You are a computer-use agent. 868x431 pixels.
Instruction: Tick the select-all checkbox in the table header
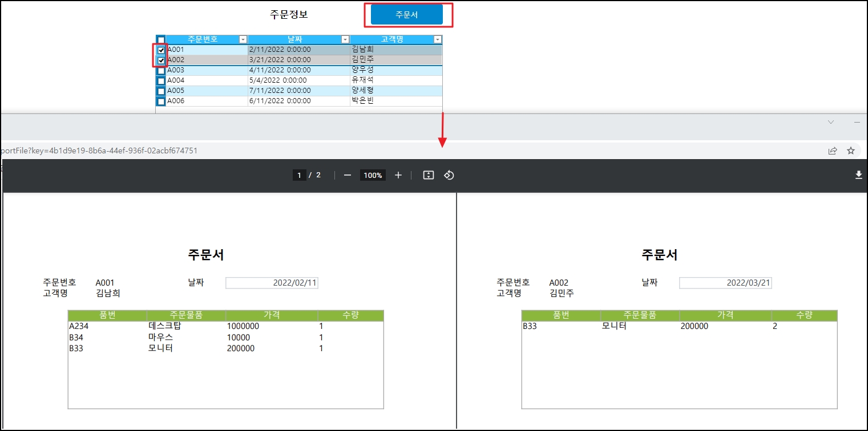pyautogui.click(x=161, y=39)
